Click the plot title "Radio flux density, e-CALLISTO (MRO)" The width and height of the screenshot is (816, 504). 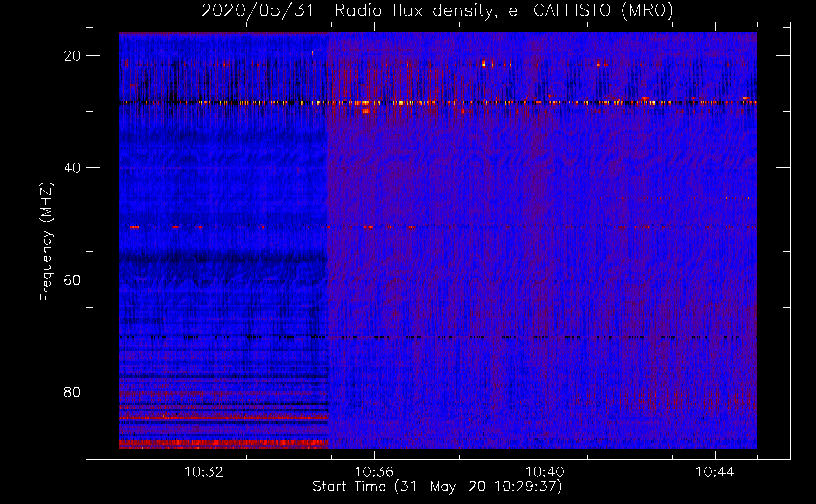[x=503, y=10]
